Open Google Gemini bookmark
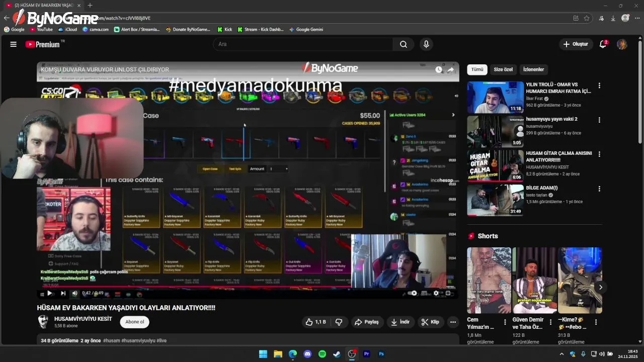This screenshot has height=362, width=644. (306, 29)
